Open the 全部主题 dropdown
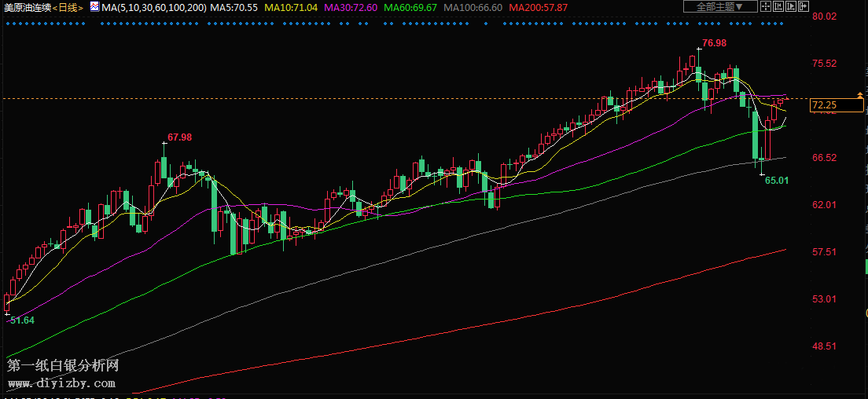 719,6
